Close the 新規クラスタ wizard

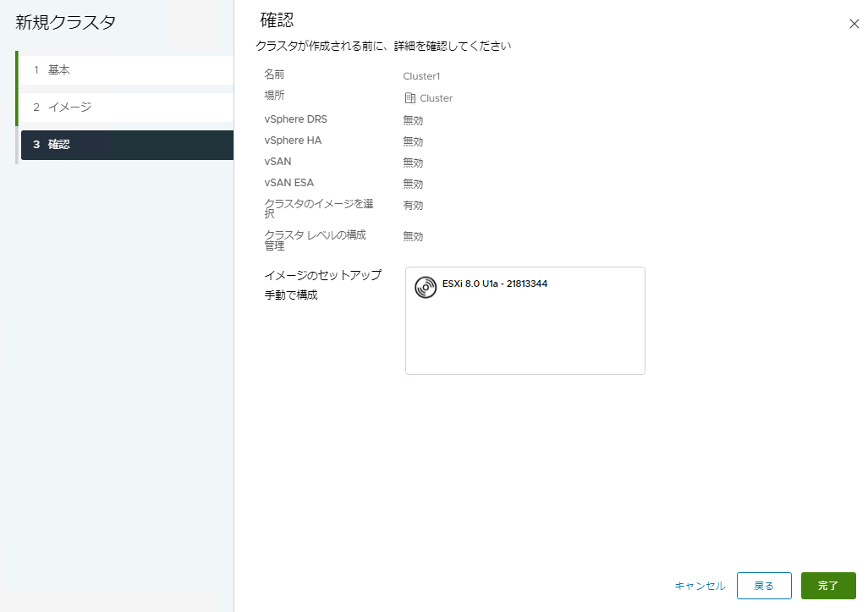(x=854, y=24)
